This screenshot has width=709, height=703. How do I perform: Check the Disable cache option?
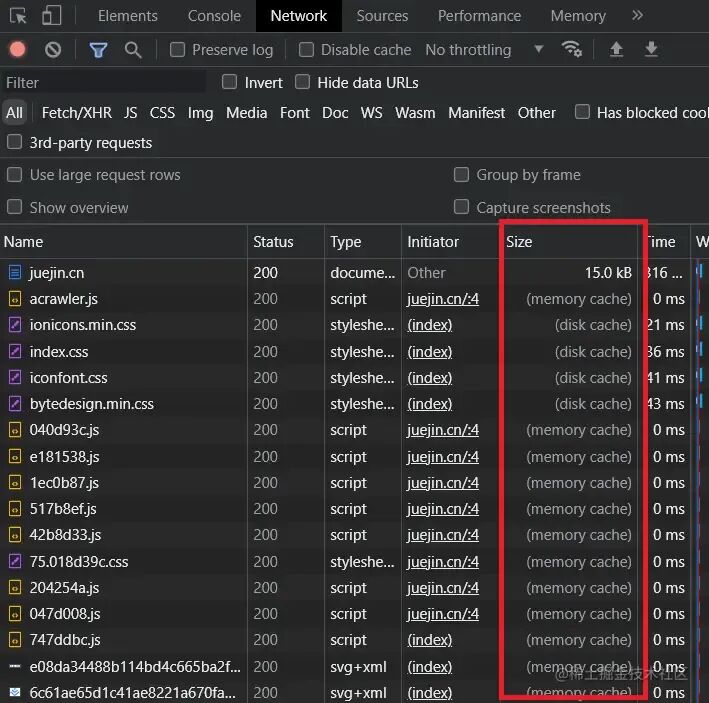tap(306, 49)
